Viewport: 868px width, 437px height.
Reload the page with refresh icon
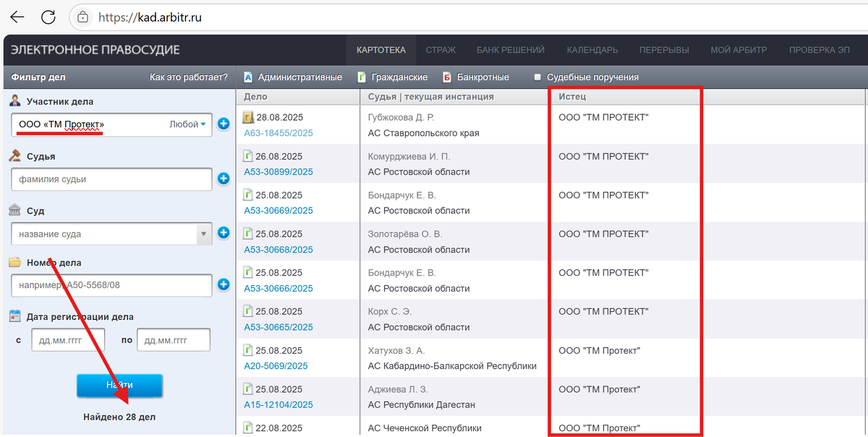(x=48, y=17)
